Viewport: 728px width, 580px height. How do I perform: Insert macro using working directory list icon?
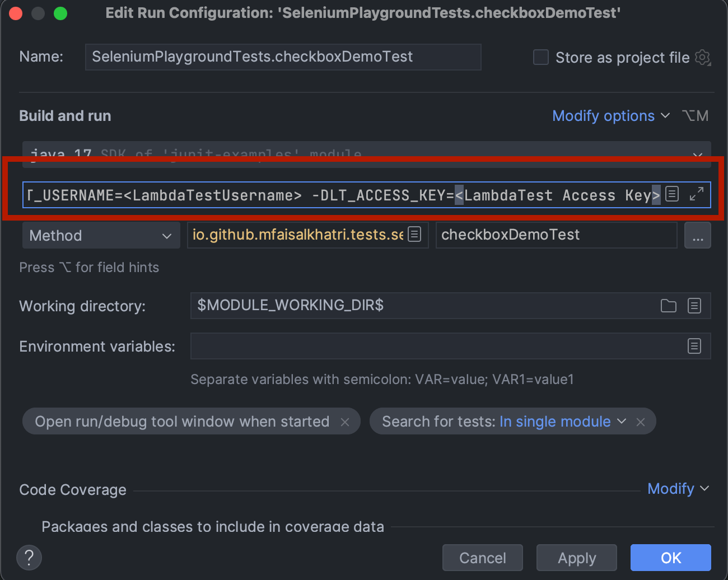(694, 306)
